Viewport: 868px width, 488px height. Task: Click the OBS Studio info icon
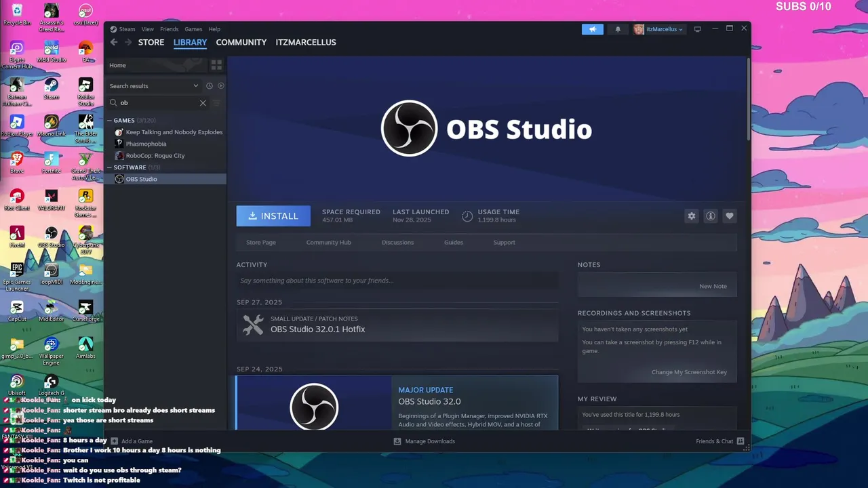(x=711, y=216)
